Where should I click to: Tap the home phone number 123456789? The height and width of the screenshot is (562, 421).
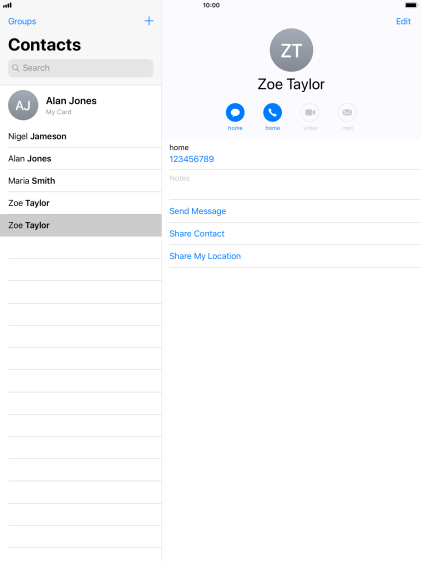coord(192,159)
